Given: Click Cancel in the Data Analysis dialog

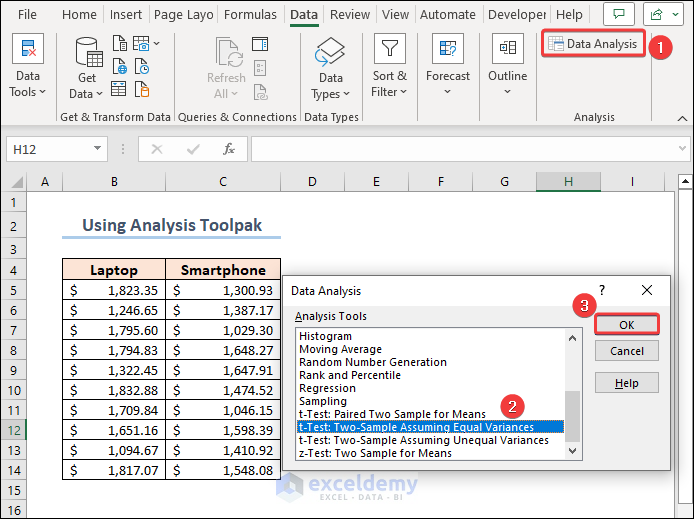Looking at the screenshot, I should 626,351.
